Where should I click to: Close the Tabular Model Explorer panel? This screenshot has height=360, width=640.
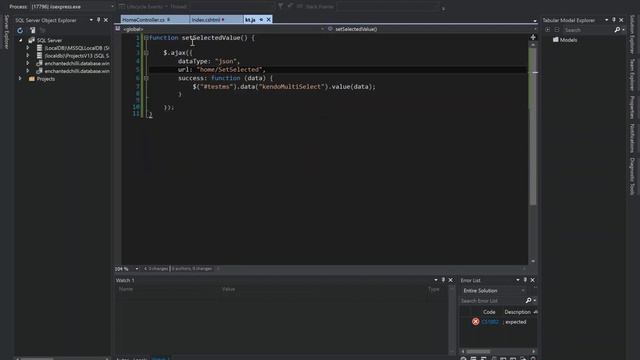[x=621, y=20]
